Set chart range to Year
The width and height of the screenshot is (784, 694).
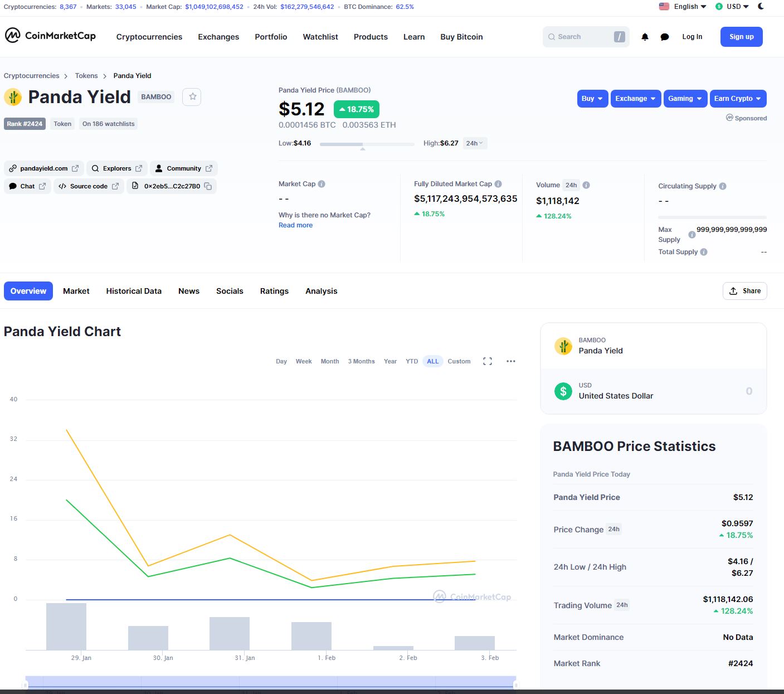390,361
